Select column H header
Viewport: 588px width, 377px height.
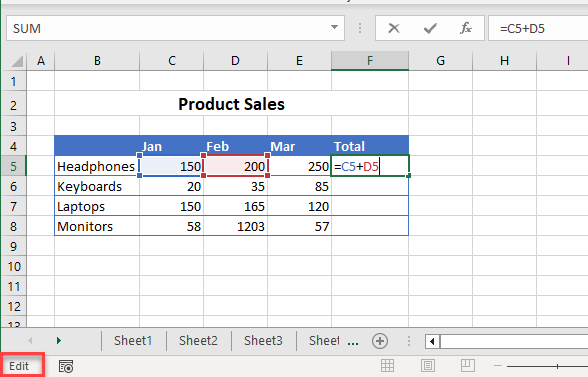coord(504,61)
